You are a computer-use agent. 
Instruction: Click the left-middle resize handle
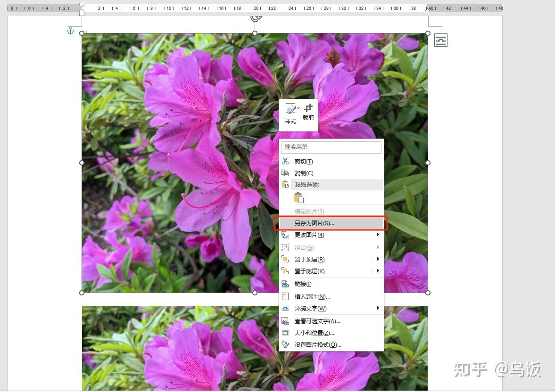point(82,163)
